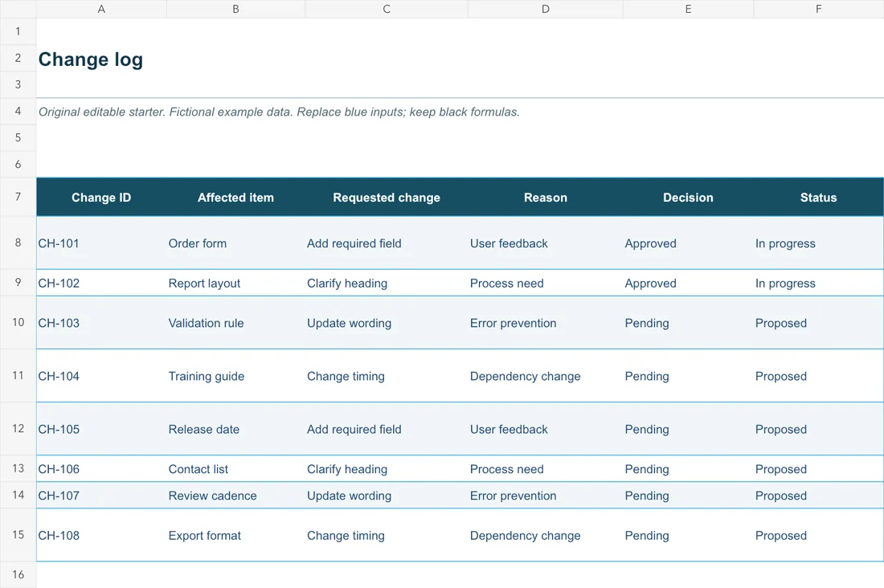
Task: Select cell 'Report layout'
Action: (235, 283)
